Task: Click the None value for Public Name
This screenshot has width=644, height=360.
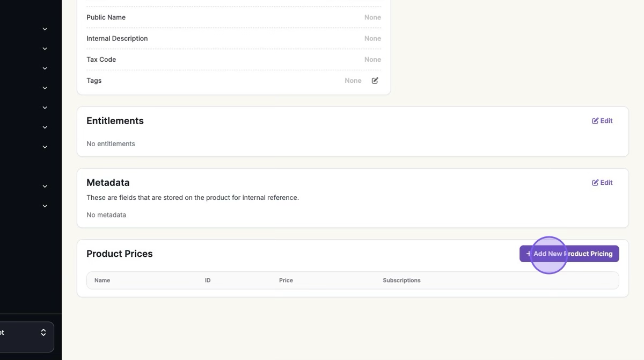Action: coord(372,17)
